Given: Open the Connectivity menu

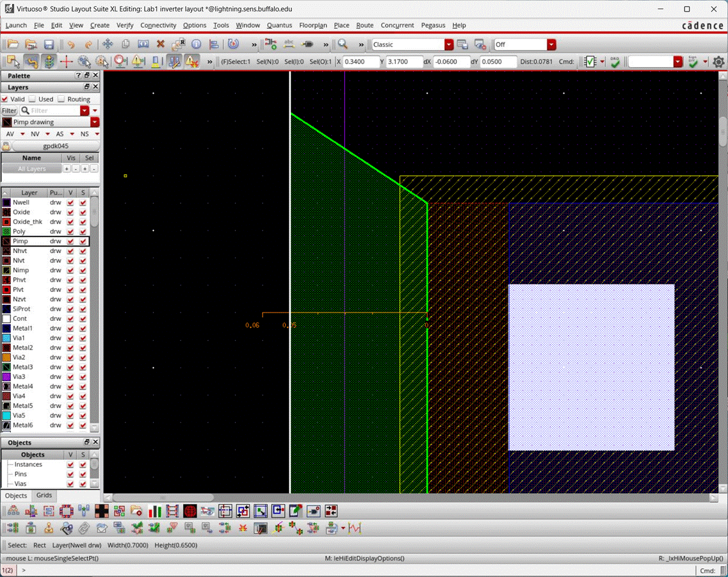Looking at the screenshot, I should (158, 26).
